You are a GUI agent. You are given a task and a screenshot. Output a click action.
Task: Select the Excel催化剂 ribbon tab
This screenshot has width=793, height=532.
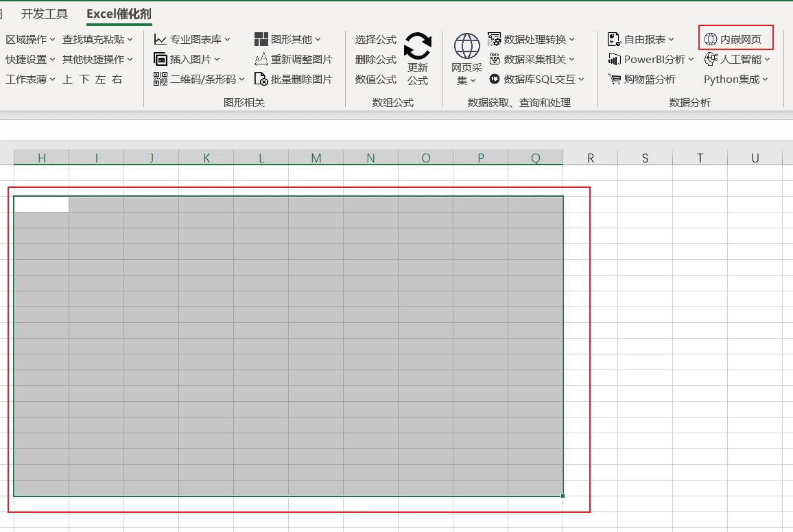[119, 14]
